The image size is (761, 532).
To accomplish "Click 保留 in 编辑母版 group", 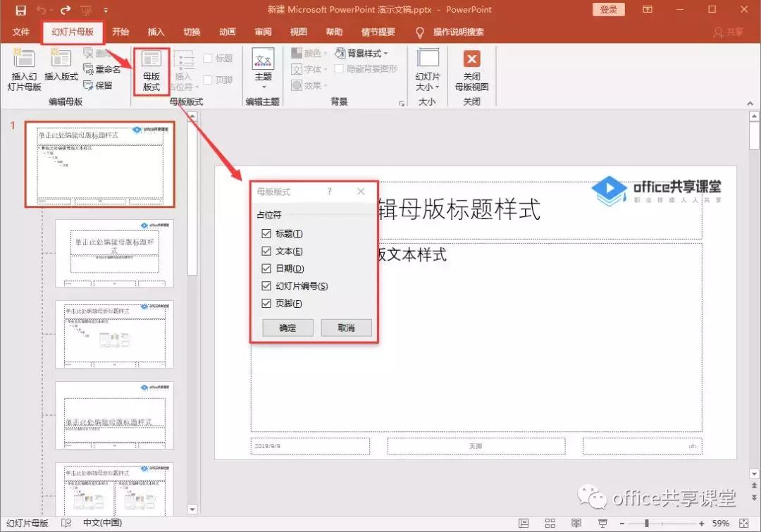I will 98,85.
